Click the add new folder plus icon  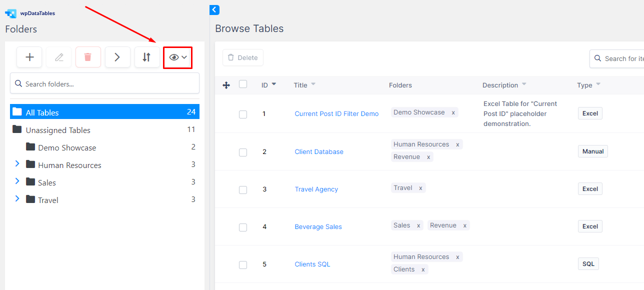pyautogui.click(x=29, y=57)
